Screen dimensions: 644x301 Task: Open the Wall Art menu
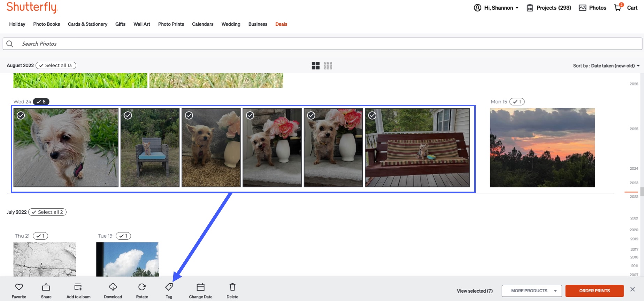click(x=142, y=24)
